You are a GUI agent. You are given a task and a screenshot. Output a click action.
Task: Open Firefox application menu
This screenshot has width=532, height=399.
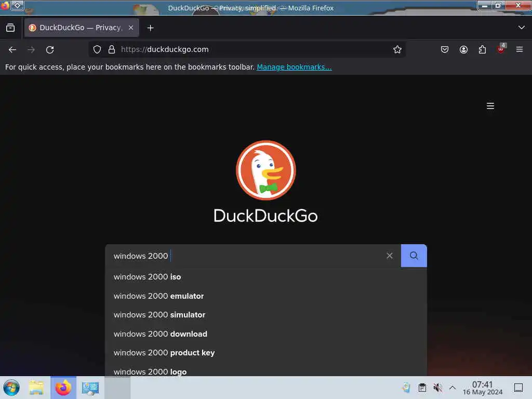(x=520, y=49)
